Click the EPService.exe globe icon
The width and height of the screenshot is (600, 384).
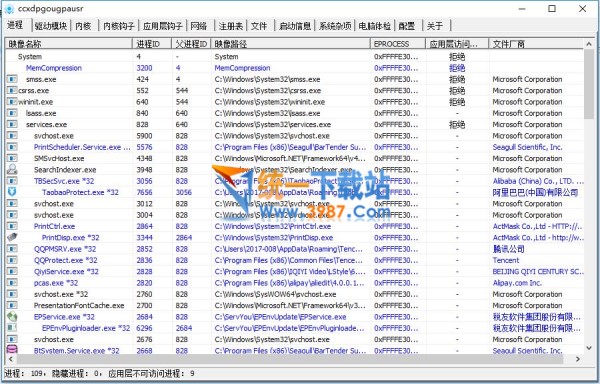(x=12, y=317)
